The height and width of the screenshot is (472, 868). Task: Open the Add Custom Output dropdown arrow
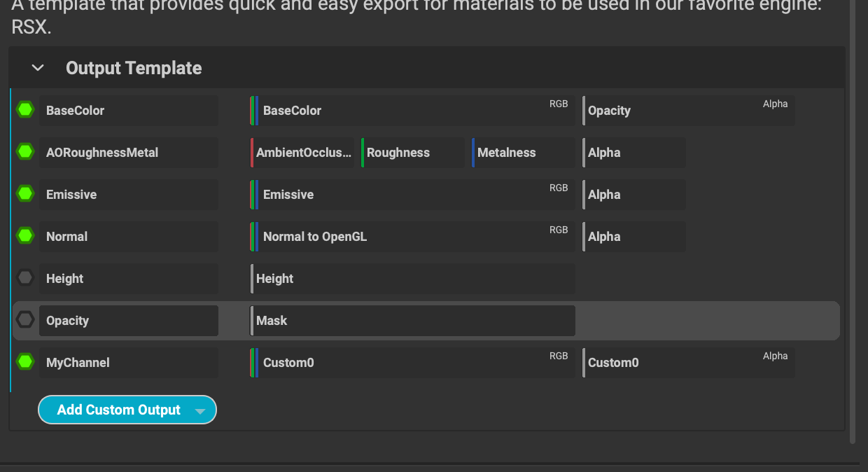(x=200, y=410)
